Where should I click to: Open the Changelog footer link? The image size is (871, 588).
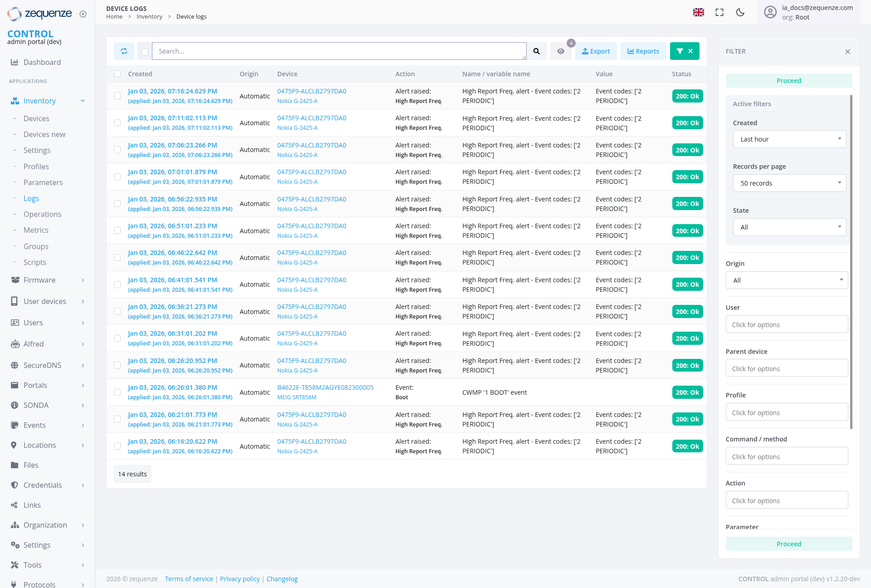click(x=282, y=579)
